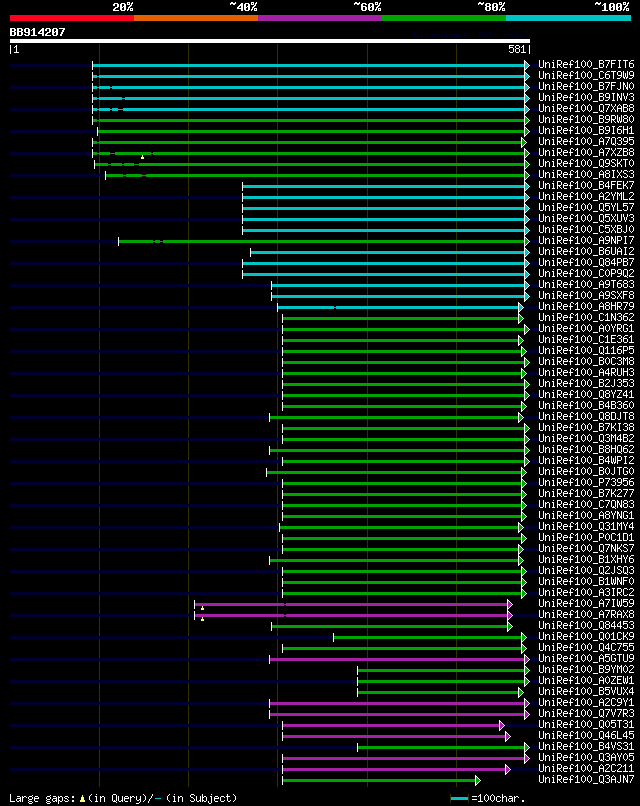
Task: Open hit UniRef100_C6T9W9
Action: [x=586, y=76]
